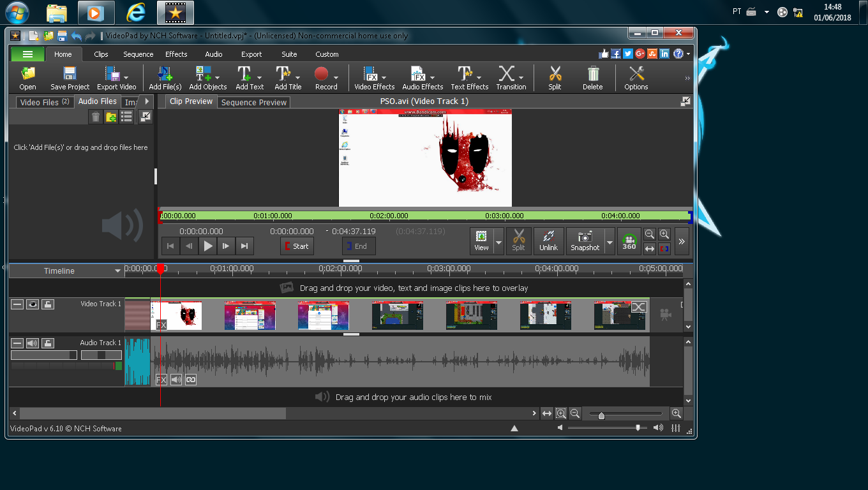This screenshot has height=490, width=868.
Task: Zoom out the preview timeline
Action: click(x=650, y=234)
